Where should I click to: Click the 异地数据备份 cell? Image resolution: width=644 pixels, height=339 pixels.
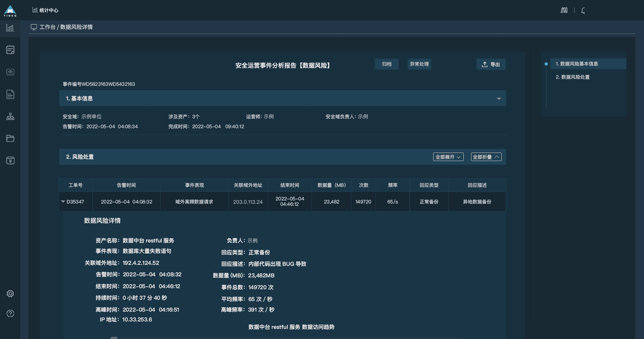[x=477, y=202]
